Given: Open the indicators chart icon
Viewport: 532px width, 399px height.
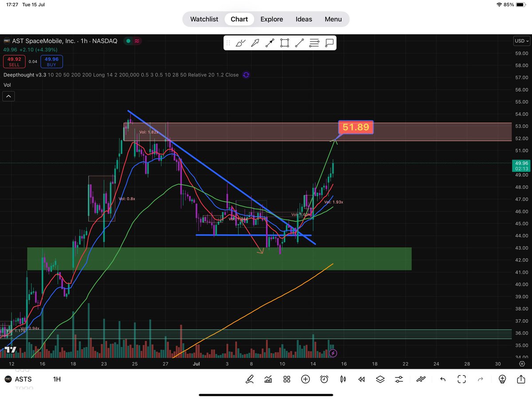Looking at the screenshot, I should point(268,379).
